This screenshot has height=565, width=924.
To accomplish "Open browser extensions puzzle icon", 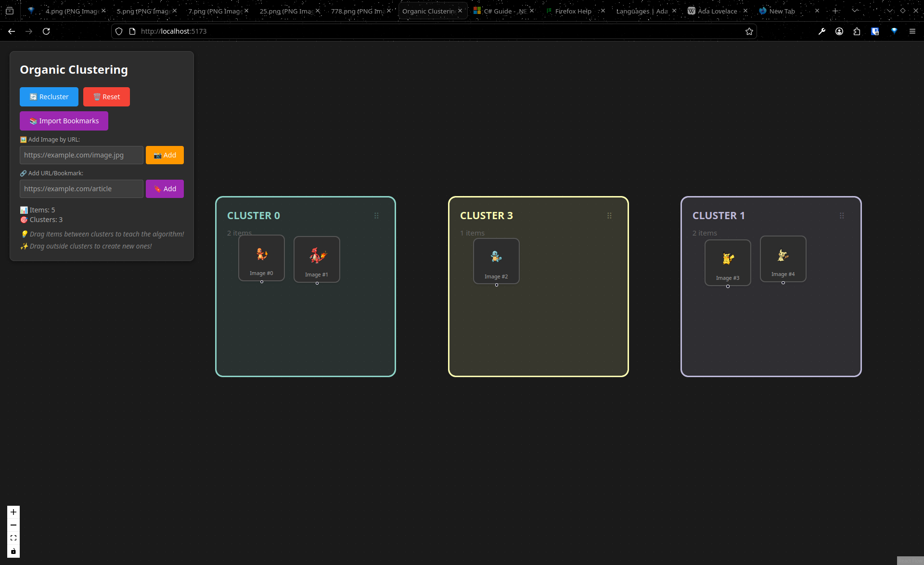I will point(857,31).
